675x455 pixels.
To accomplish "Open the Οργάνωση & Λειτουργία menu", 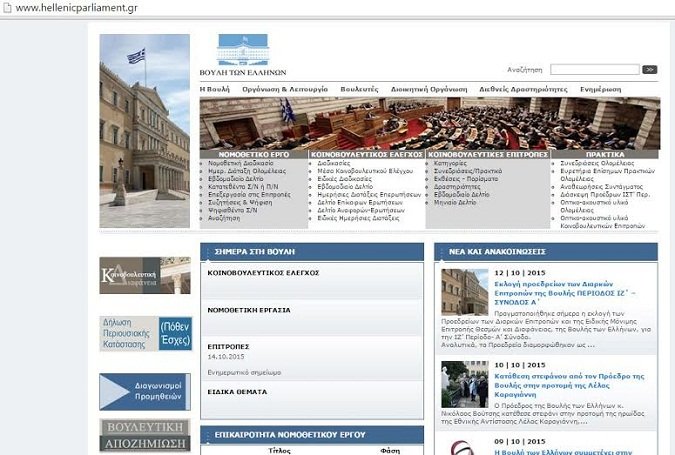I will [x=285, y=89].
